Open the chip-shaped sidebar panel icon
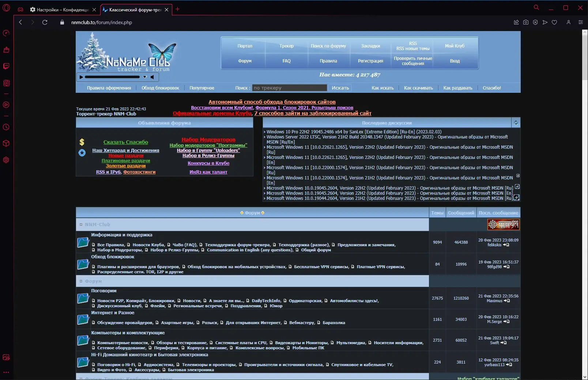 [x=6, y=83]
